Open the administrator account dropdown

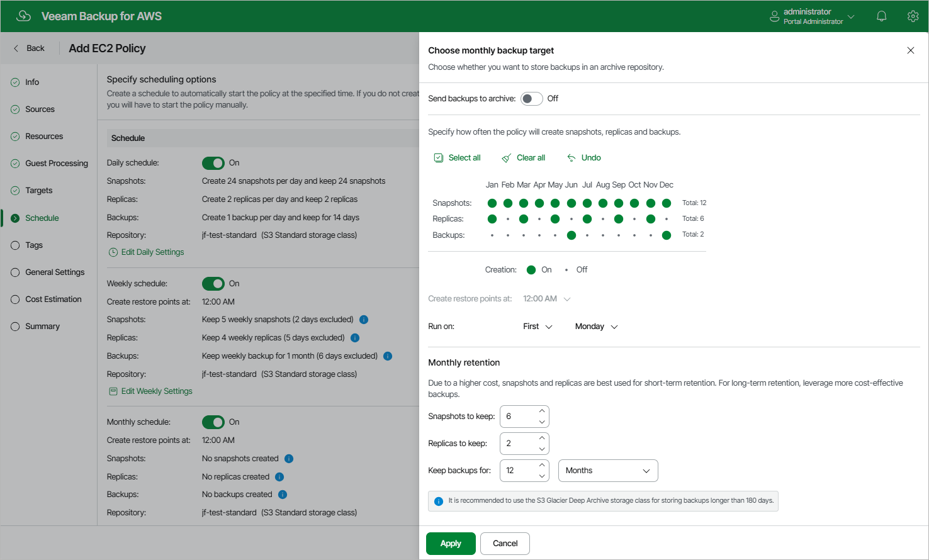(x=851, y=16)
